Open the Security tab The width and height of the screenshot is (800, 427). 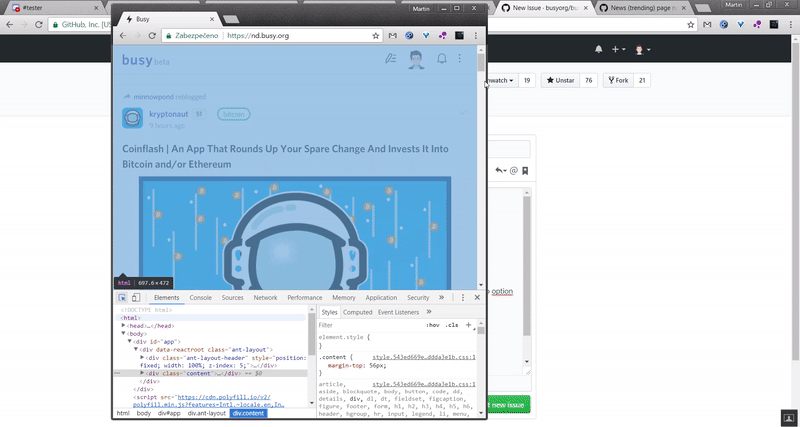point(418,297)
